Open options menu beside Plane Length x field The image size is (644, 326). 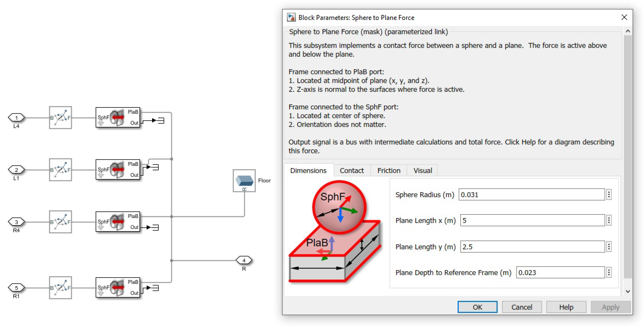[609, 220]
